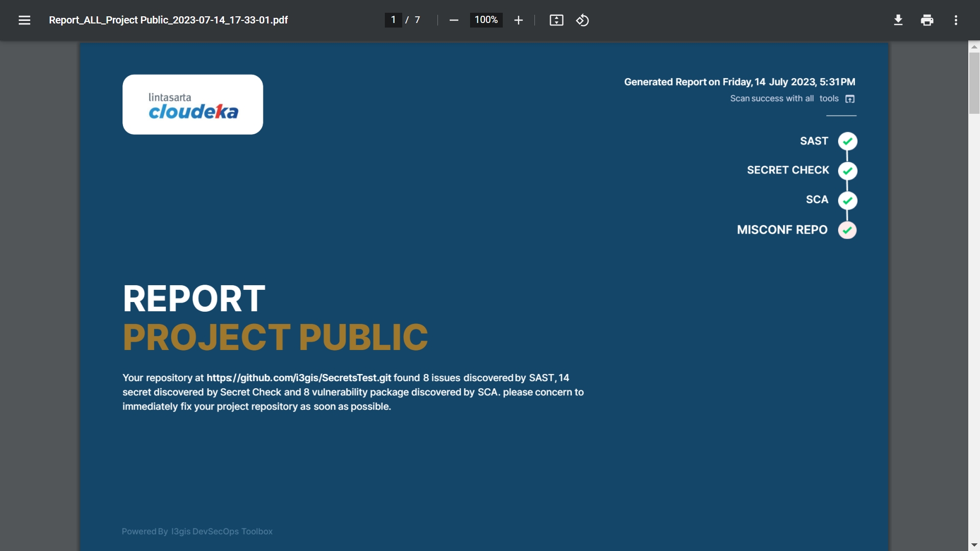Click the SECRET CHECK green checkmark

(x=847, y=170)
